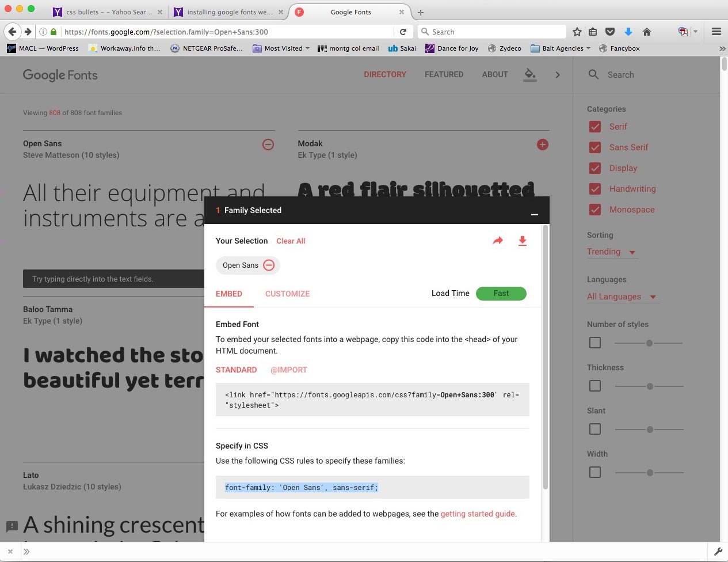Click the site info icon in address bar
The width and height of the screenshot is (728, 562).
43,32
